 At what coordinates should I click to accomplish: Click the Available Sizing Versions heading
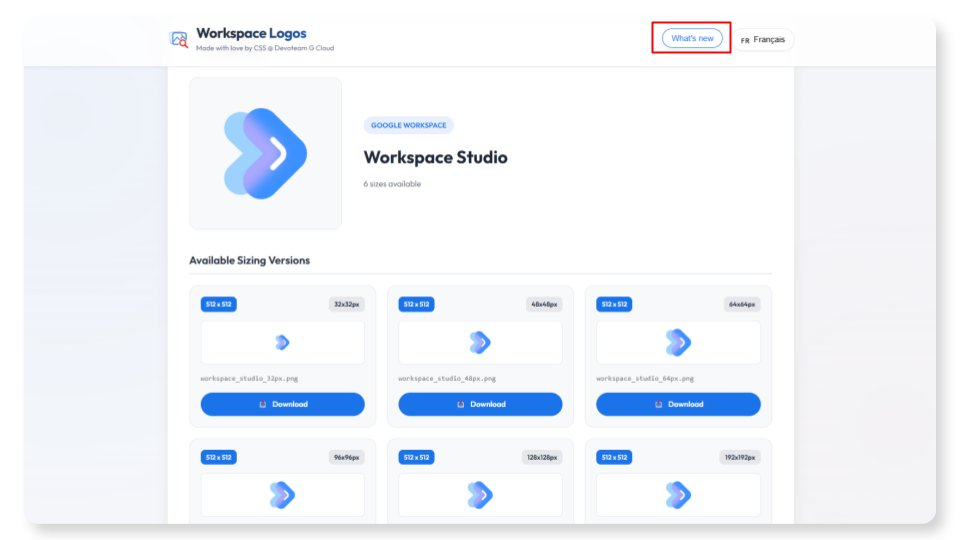(249, 260)
